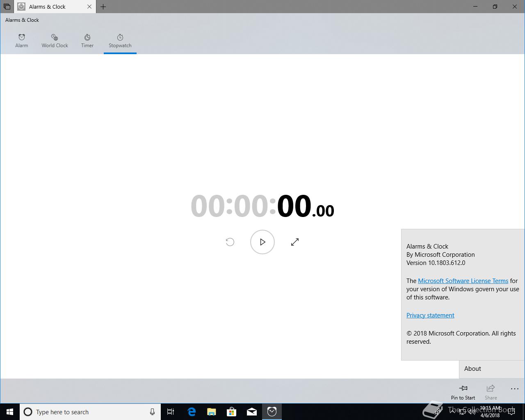The height and width of the screenshot is (420, 525).
Task: Open Microsoft Store from the taskbar
Action: [x=232, y=412]
